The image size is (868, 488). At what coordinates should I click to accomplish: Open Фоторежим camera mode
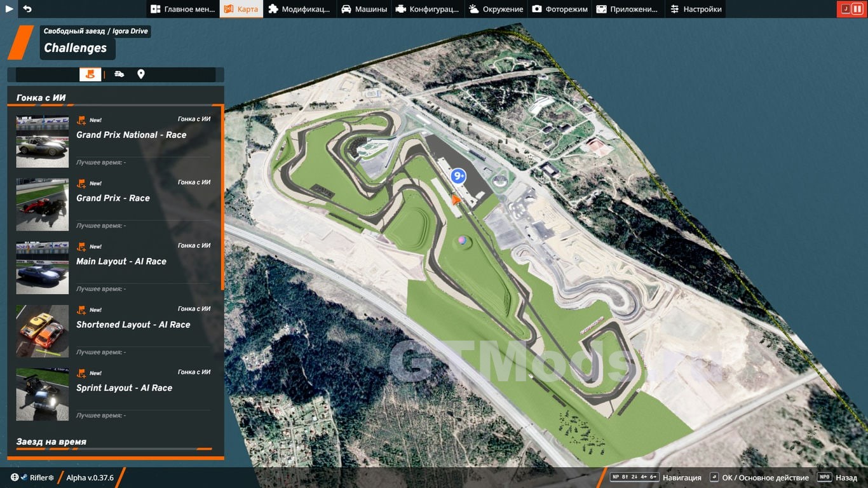[560, 9]
